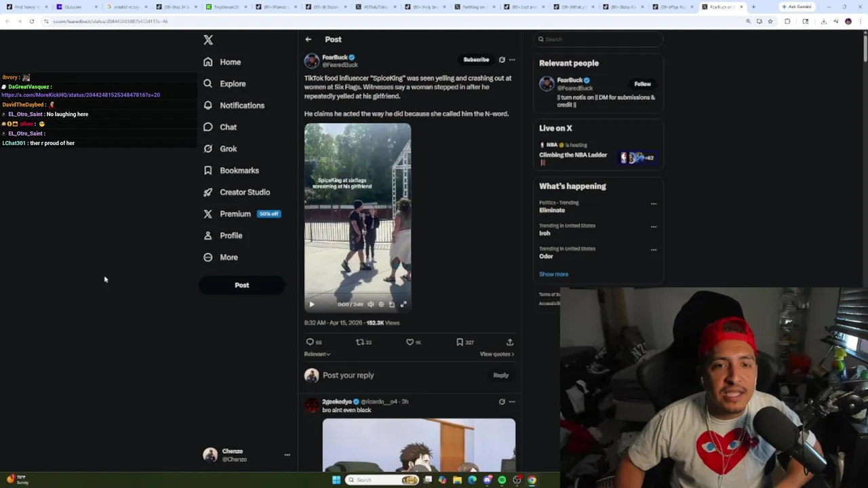Click Grok icon on 2geekedyo reply
Viewport: 868px width, 488px height.
(x=502, y=401)
